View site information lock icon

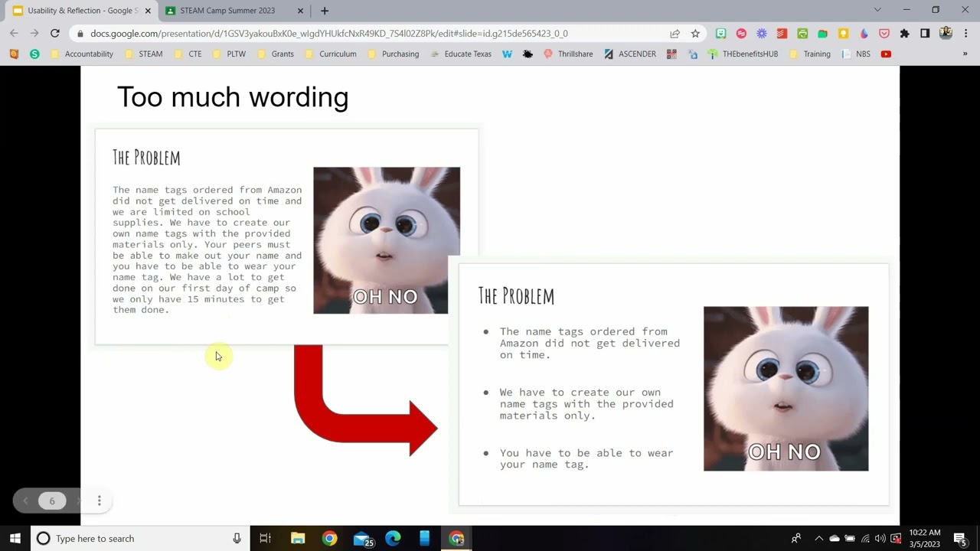tap(80, 34)
